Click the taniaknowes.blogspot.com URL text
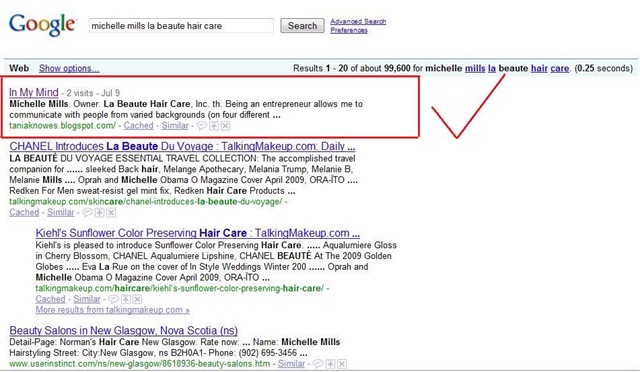This screenshot has height=372, width=640. point(62,126)
